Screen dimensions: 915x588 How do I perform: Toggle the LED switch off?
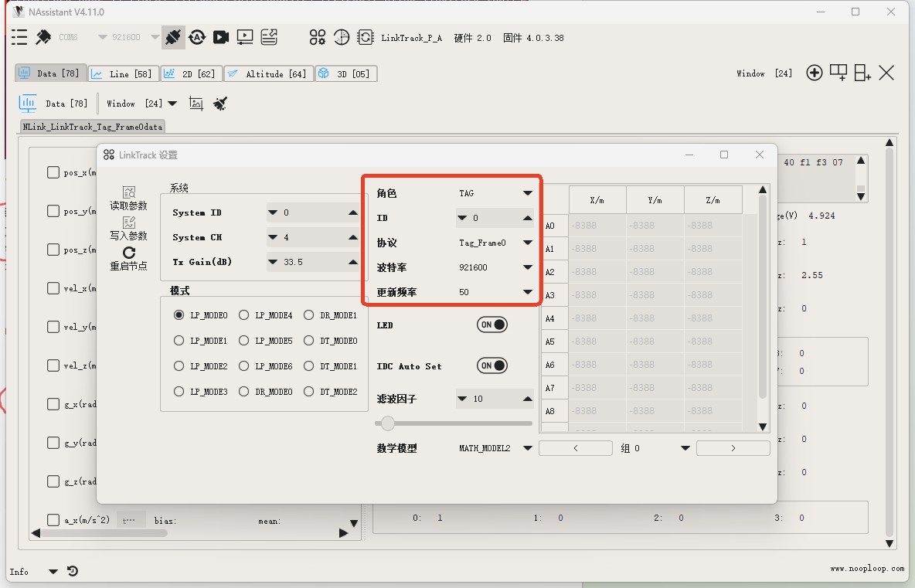point(492,325)
